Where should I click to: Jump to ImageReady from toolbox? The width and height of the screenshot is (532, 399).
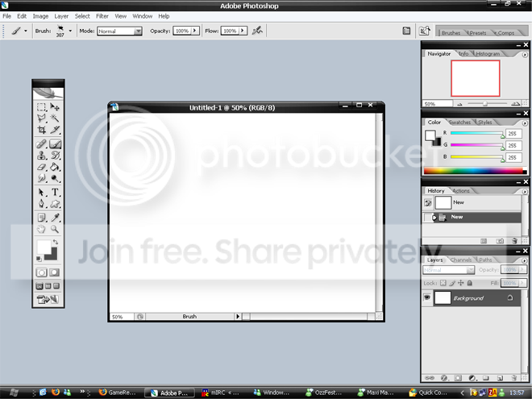pyautogui.click(x=48, y=299)
